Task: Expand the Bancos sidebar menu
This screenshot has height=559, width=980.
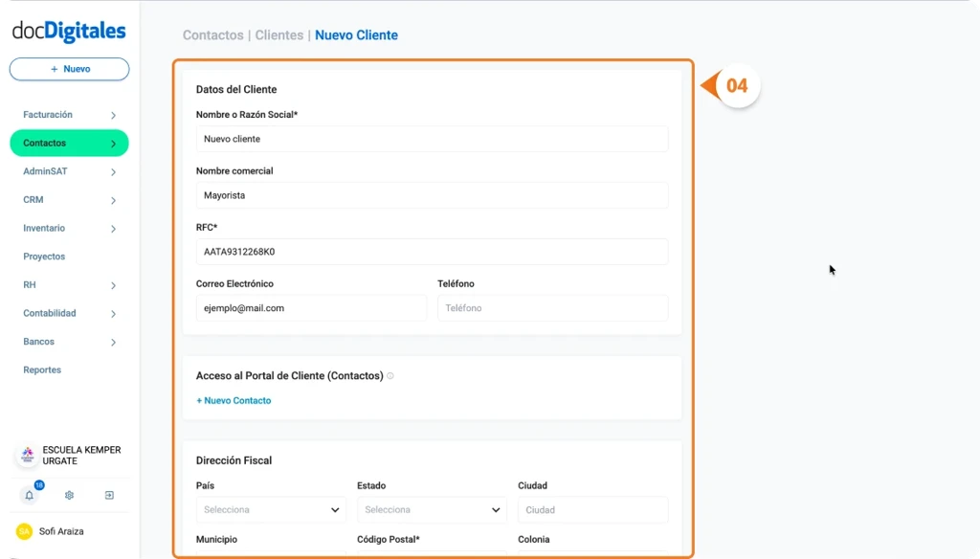Action: 69,342
